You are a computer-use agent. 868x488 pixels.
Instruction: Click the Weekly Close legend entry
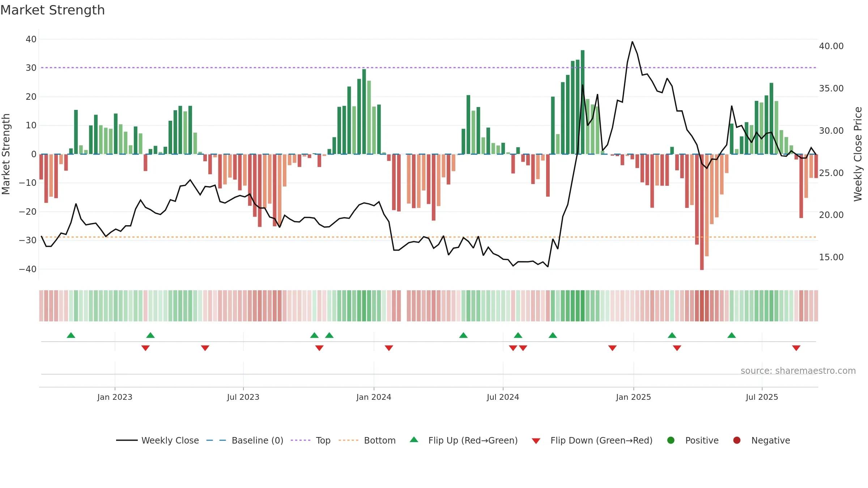pos(158,440)
